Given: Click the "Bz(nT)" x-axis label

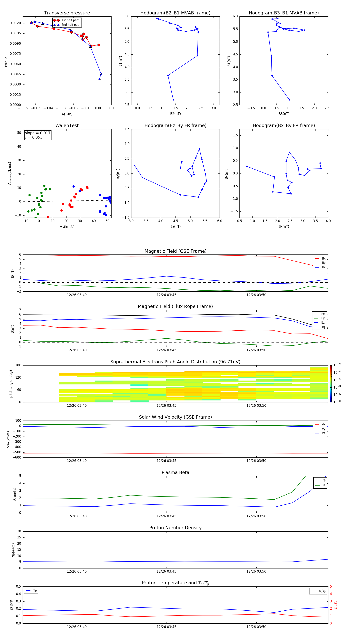Looking at the screenshot, I should [x=175, y=227].
